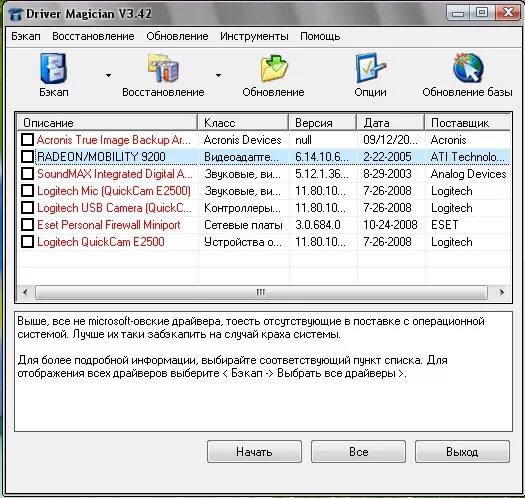Image resolution: width=525 pixels, height=498 pixels.
Task: Click the Driver Magician title bar hat icon
Action: [16, 14]
